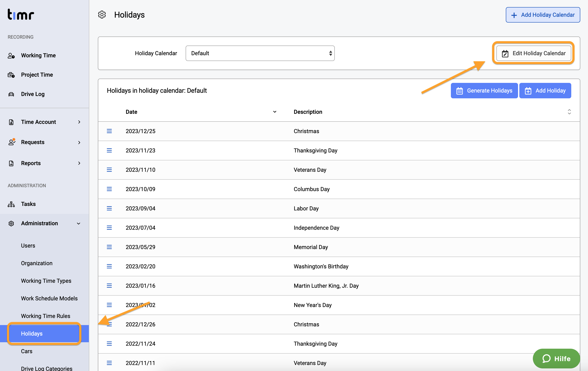
Task: Open the Holiday Calendar Default dropdown
Action: click(260, 53)
